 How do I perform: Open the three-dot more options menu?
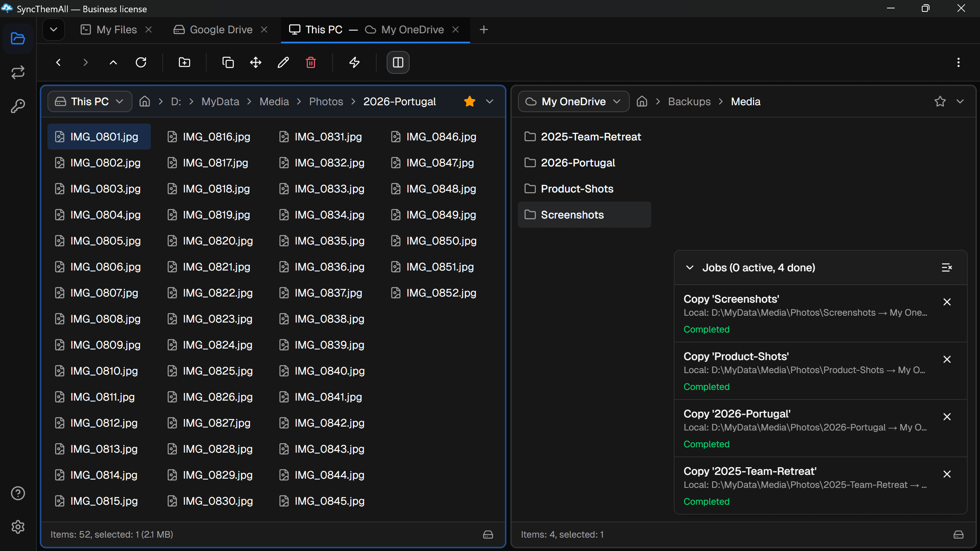click(959, 62)
